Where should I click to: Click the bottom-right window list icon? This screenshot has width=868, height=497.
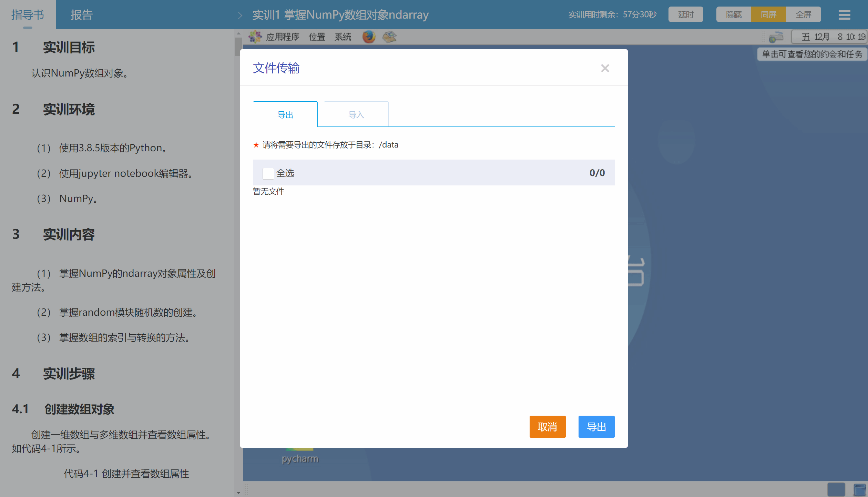[x=859, y=489]
